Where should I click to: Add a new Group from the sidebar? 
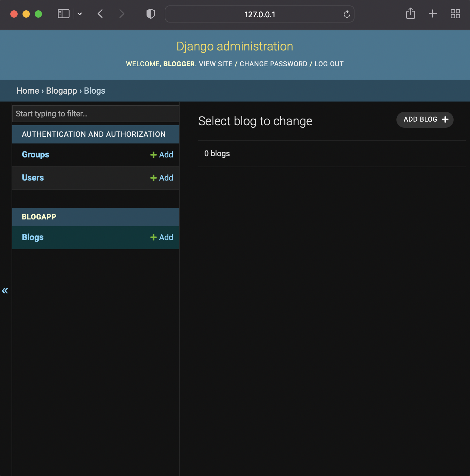pyautogui.click(x=162, y=154)
